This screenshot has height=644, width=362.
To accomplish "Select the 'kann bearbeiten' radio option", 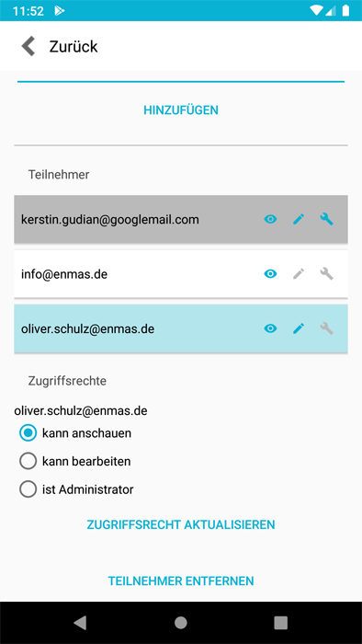I will pyautogui.click(x=28, y=461).
